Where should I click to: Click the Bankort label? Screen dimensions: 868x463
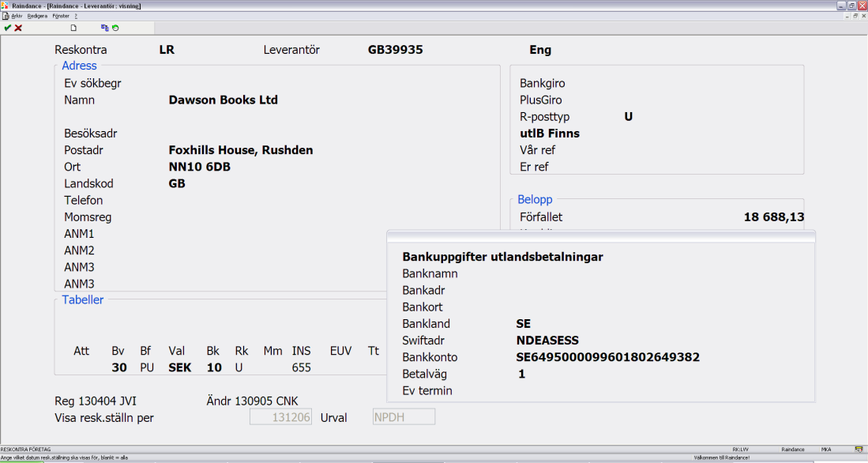click(423, 307)
